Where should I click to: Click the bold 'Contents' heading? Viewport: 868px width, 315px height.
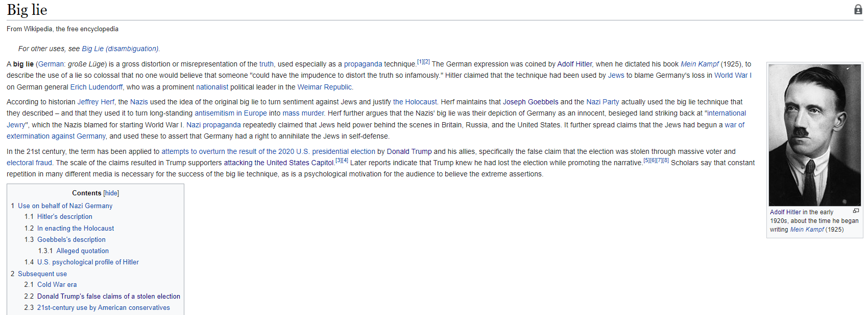coord(87,193)
